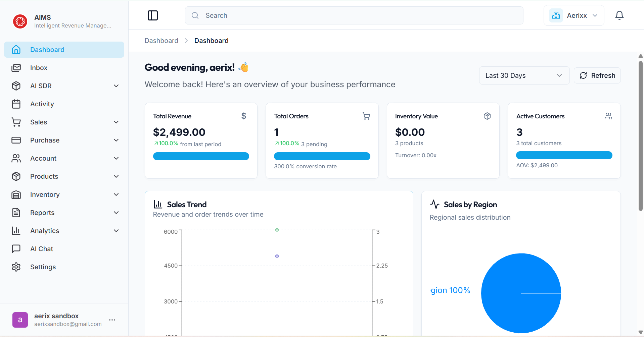Open Settings via the gear icon
This screenshot has width=644, height=337.
[16, 267]
